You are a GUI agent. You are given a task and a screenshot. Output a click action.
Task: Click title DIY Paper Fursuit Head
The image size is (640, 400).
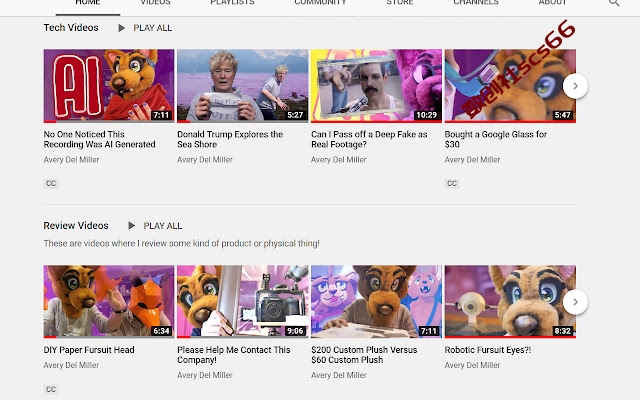pos(89,350)
